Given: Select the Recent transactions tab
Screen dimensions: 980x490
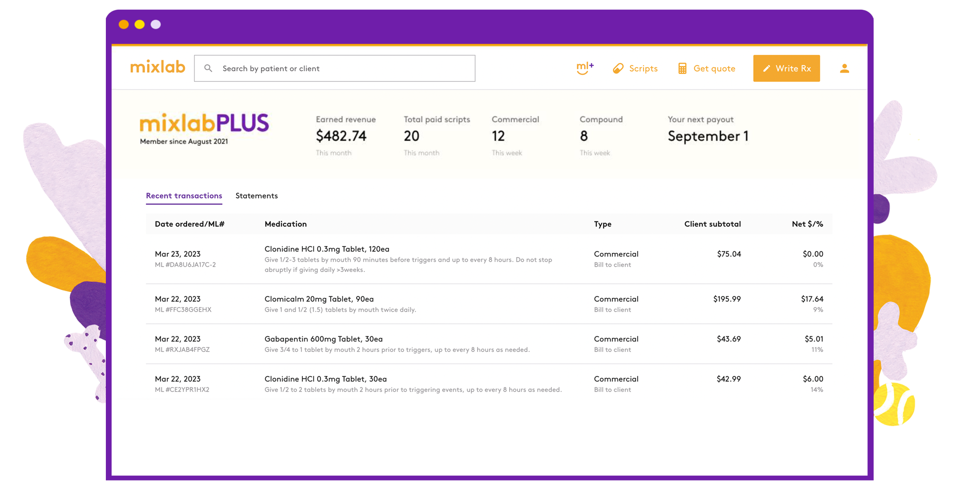Looking at the screenshot, I should click(184, 196).
